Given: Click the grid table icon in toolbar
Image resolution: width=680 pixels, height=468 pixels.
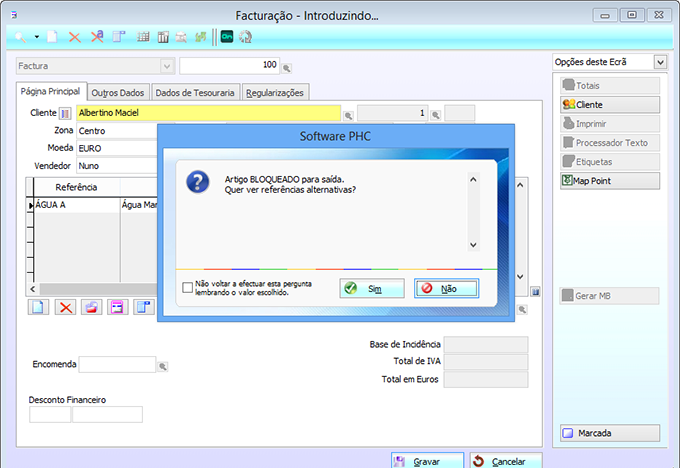Looking at the screenshot, I should (x=143, y=37).
